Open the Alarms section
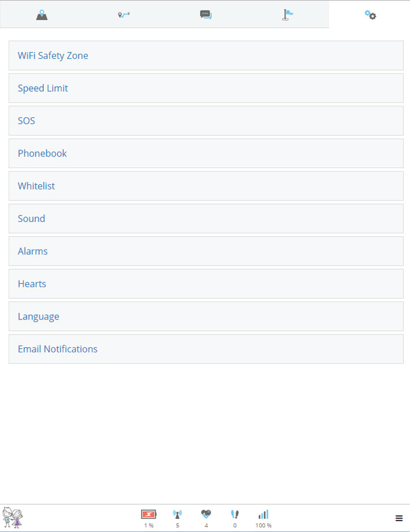Viewport: 410px width, 532px height. [206, 251]
